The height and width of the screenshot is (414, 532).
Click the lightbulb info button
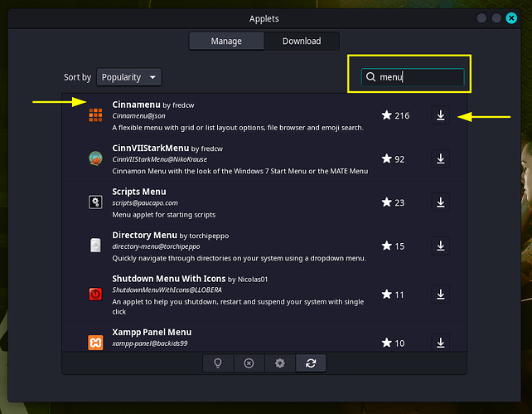coord(218,363)
